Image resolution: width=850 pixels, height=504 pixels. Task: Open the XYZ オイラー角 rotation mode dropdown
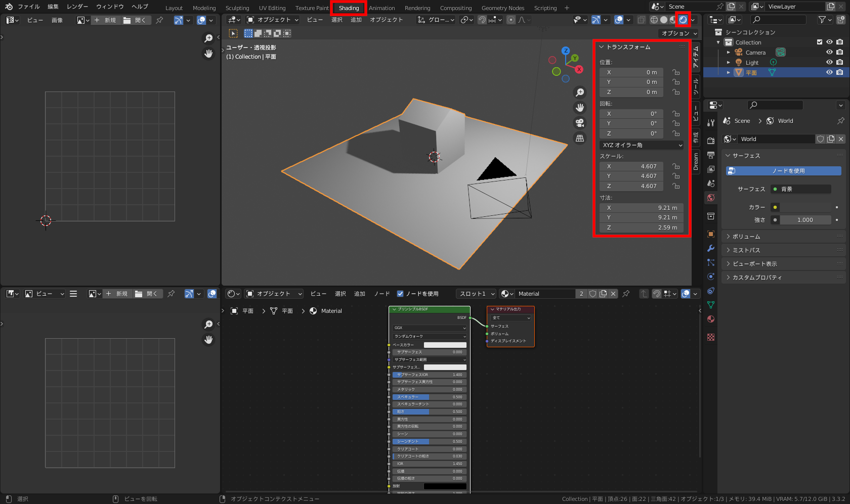(x=642, y=145)
